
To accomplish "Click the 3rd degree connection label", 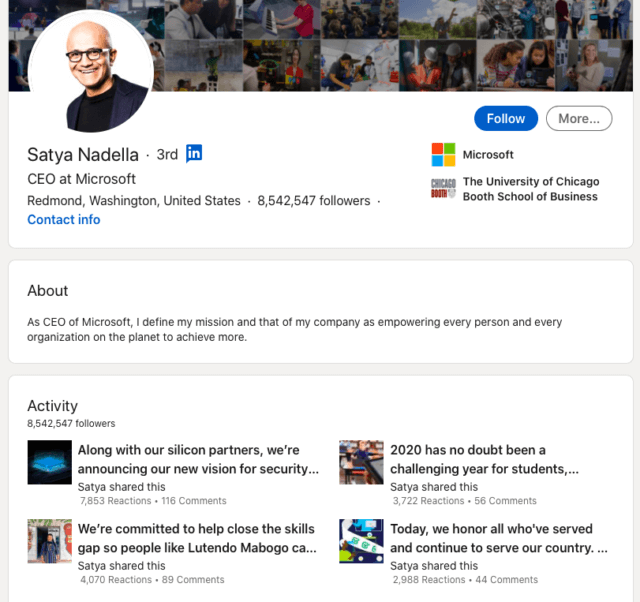I will click(167, 155).
